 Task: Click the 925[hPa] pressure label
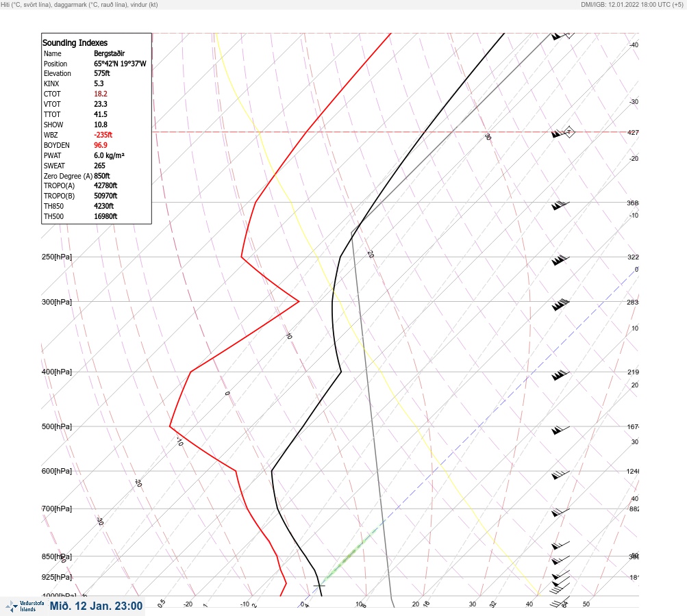[x=57, y=577]
